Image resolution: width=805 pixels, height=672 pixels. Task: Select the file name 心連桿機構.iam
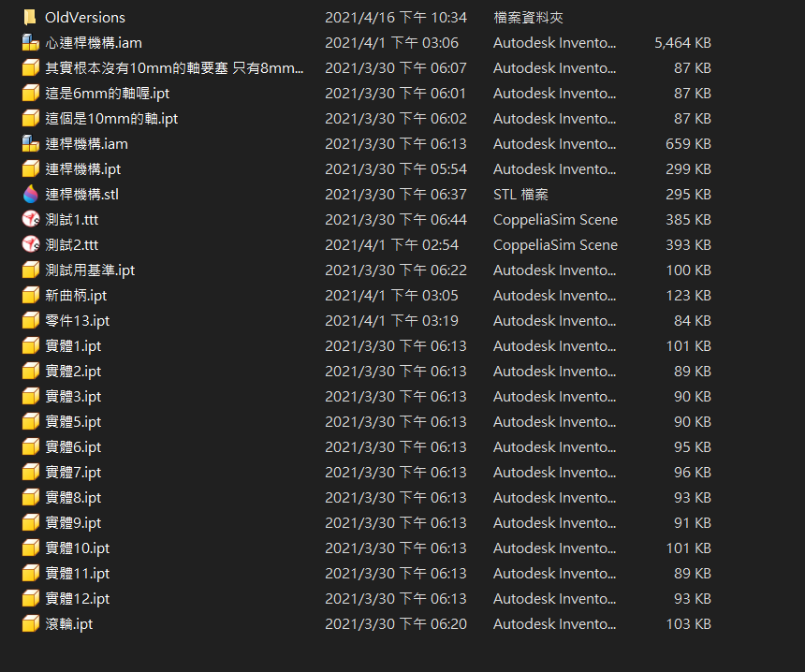94,43
